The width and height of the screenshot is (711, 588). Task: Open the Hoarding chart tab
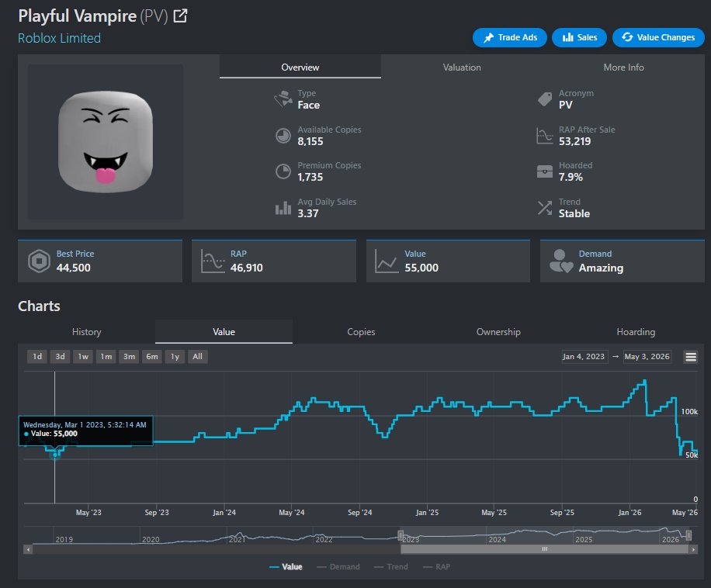click(x=636, y=331)
